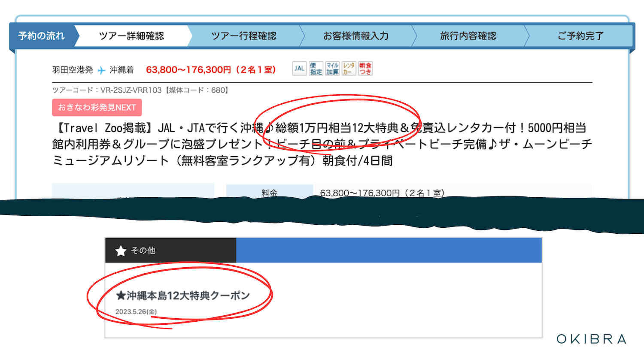Image resolution: width=644 pixels, height=362 pixels.
Task: Click the date 2023.5.26(金)
Action: (x=136, y=312)
